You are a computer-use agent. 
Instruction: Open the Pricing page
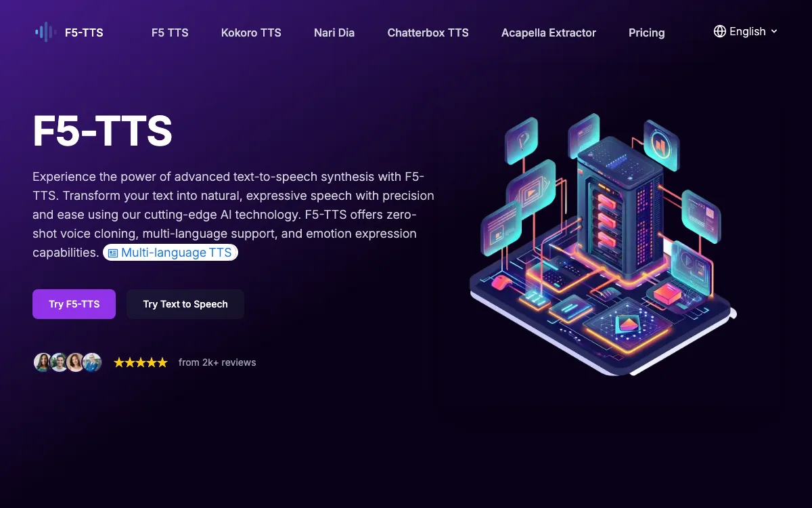click(646, 33)
